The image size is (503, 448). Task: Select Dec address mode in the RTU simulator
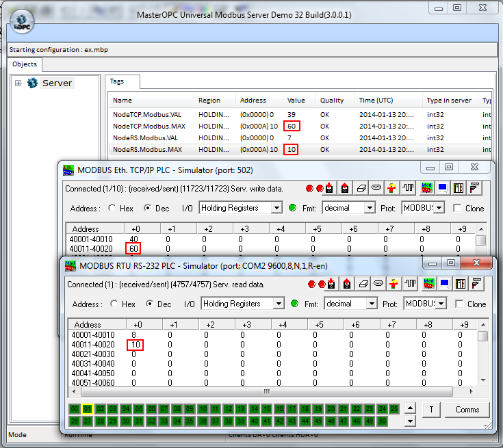coord(149,304)
